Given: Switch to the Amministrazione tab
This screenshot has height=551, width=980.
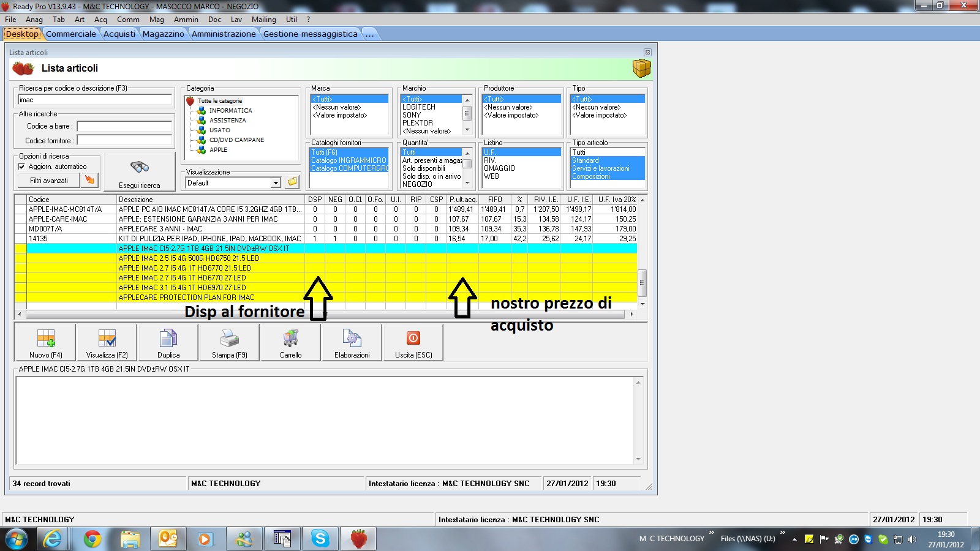Looking at the screenshot, I should (x=224, y=34).
